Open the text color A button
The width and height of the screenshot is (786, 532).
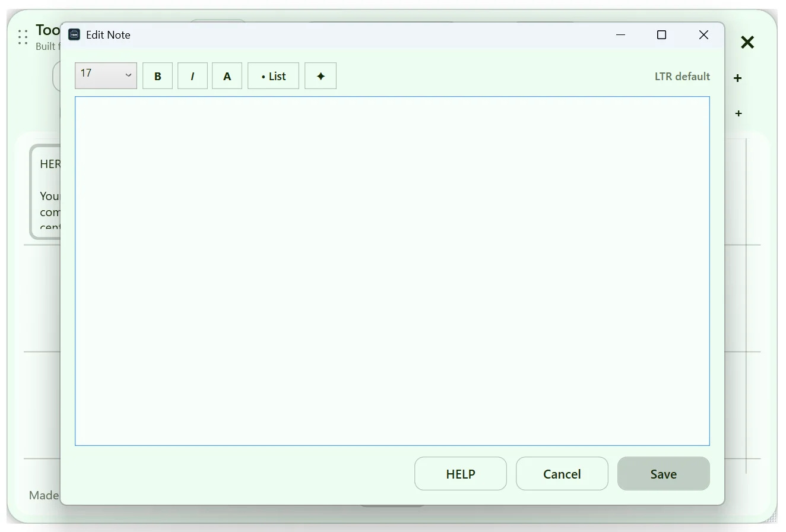pos(227,76)
